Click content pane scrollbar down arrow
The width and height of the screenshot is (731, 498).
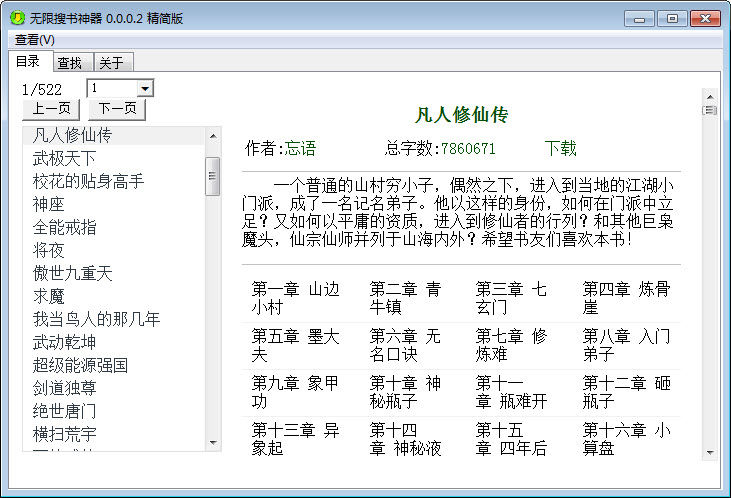pyautogui.click(x=710, y=453)
